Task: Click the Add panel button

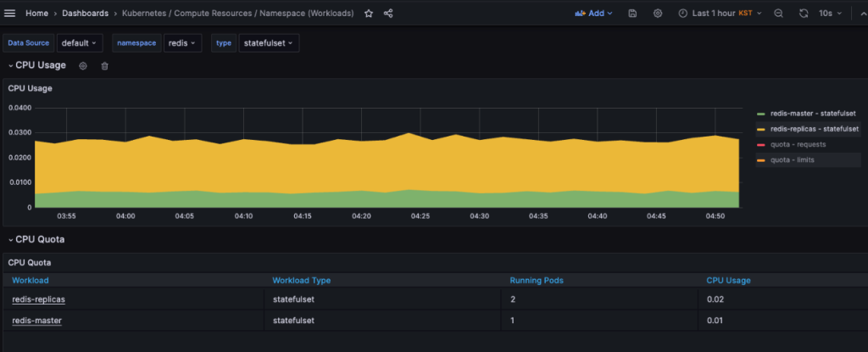Action: (593, 14)
